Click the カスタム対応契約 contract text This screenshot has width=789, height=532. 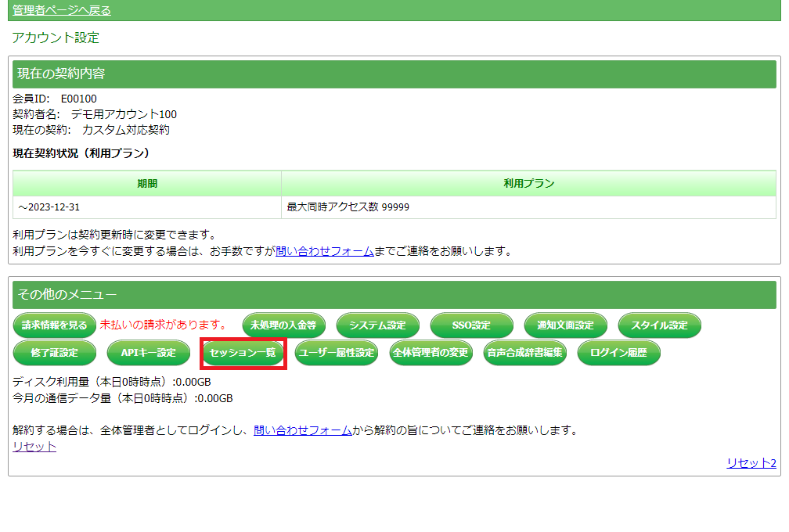pos(126,130)
